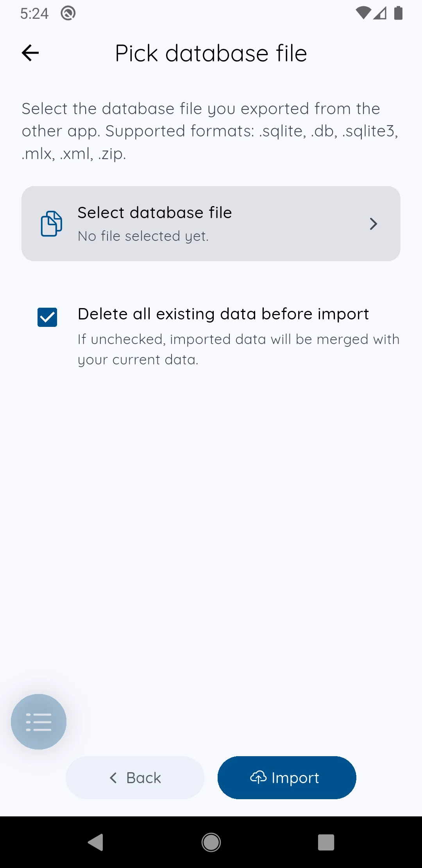
Task: Expand the chevron on Select database file
Action: click(374, 224)
